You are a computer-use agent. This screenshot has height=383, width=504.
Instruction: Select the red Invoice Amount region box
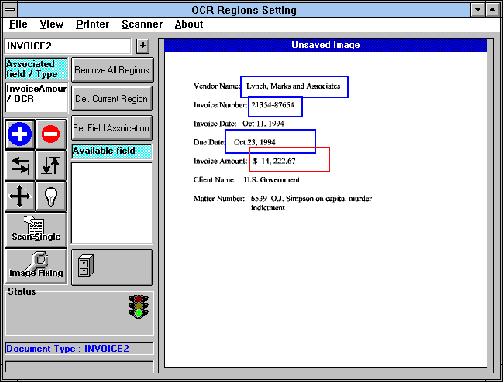(289, 159)
